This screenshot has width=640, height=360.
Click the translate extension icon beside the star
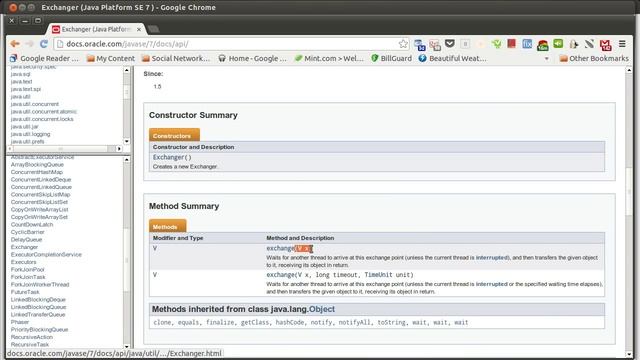419,44
